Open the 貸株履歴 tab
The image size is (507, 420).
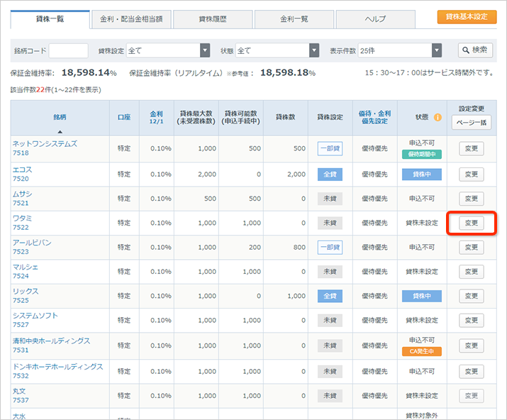212,19
